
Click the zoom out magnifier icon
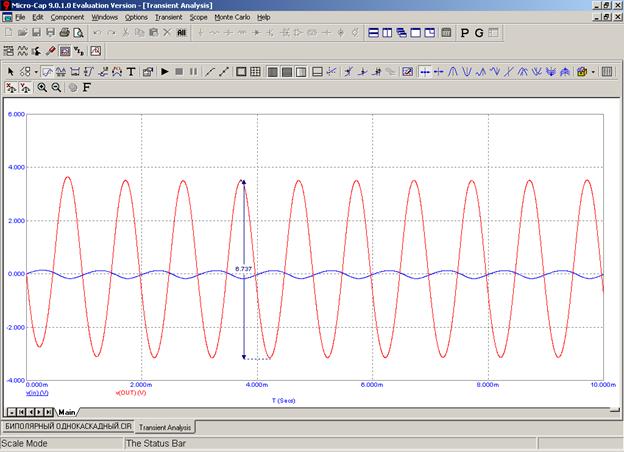[x=56, y=88]
